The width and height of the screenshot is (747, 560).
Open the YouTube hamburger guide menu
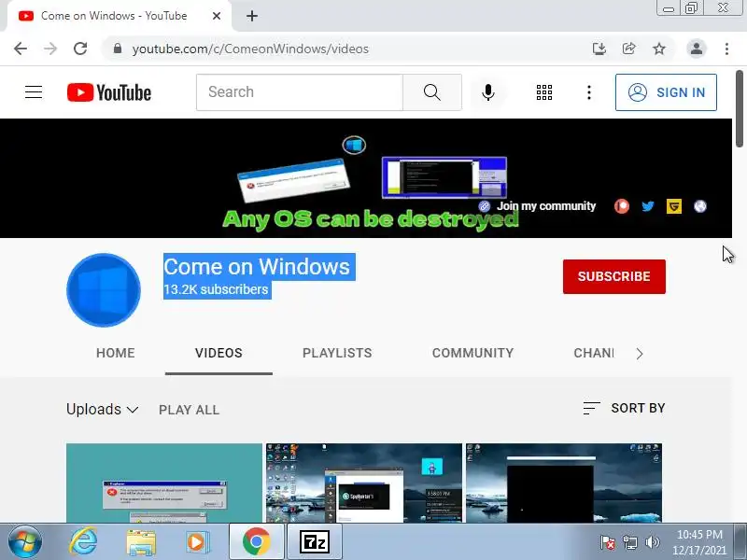pyautogui.click(x=34, y=91)
